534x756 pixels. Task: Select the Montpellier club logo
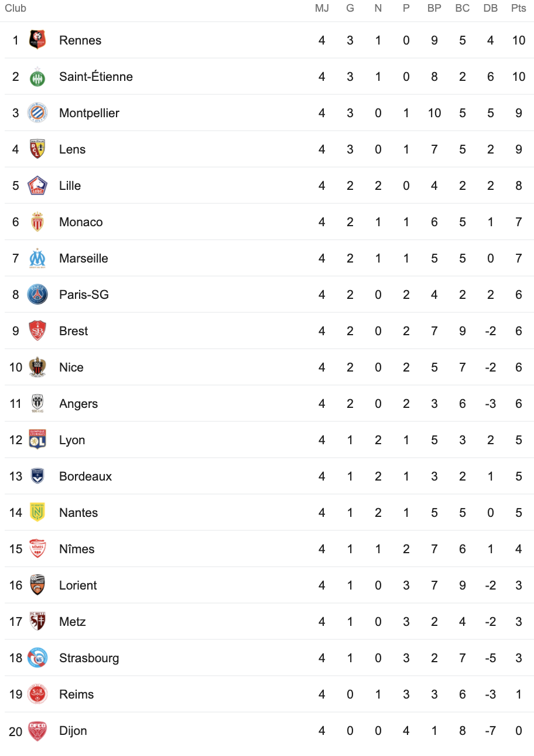37,113
